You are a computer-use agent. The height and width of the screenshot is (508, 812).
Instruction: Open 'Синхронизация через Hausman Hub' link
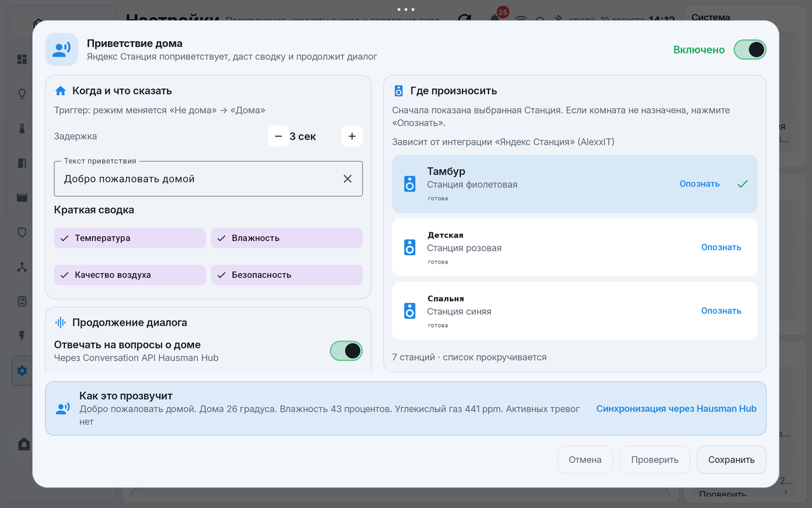pos(676,409)
